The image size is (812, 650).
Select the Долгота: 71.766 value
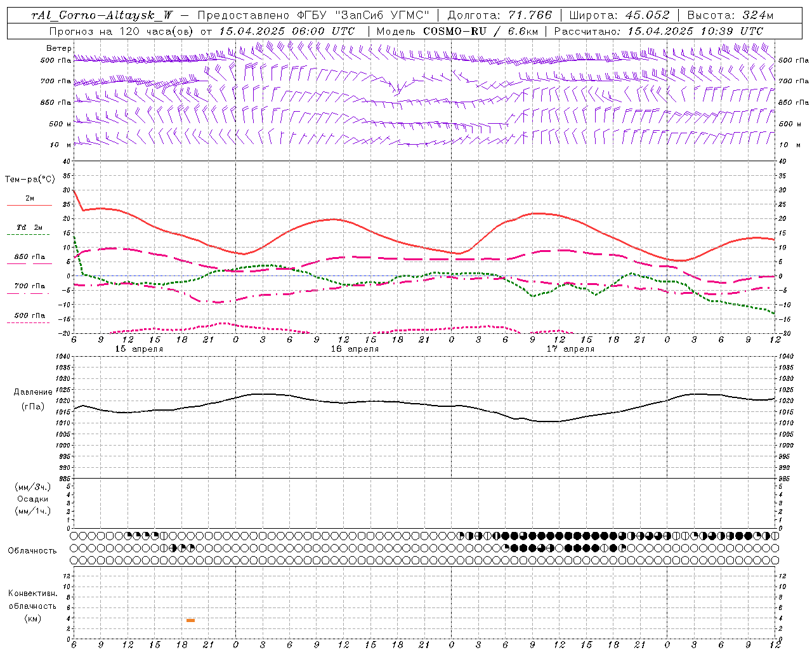point(500,15)
